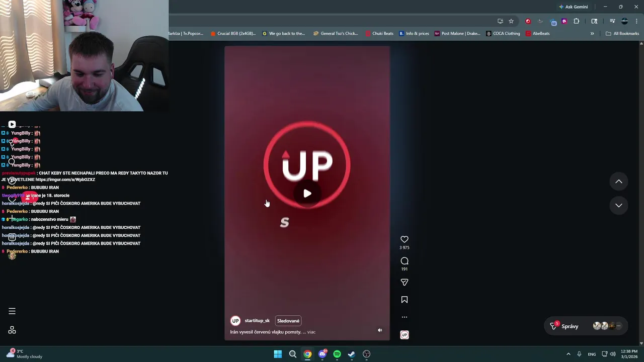Open the All Bookmarks folder

622,34
